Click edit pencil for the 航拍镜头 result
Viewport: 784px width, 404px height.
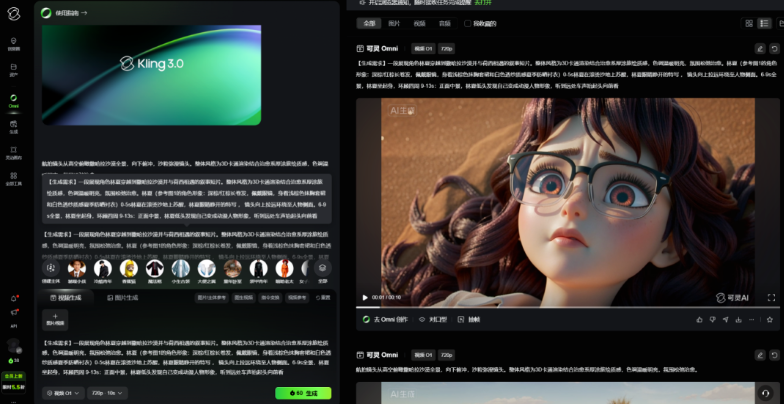click(x=760, y=355)
